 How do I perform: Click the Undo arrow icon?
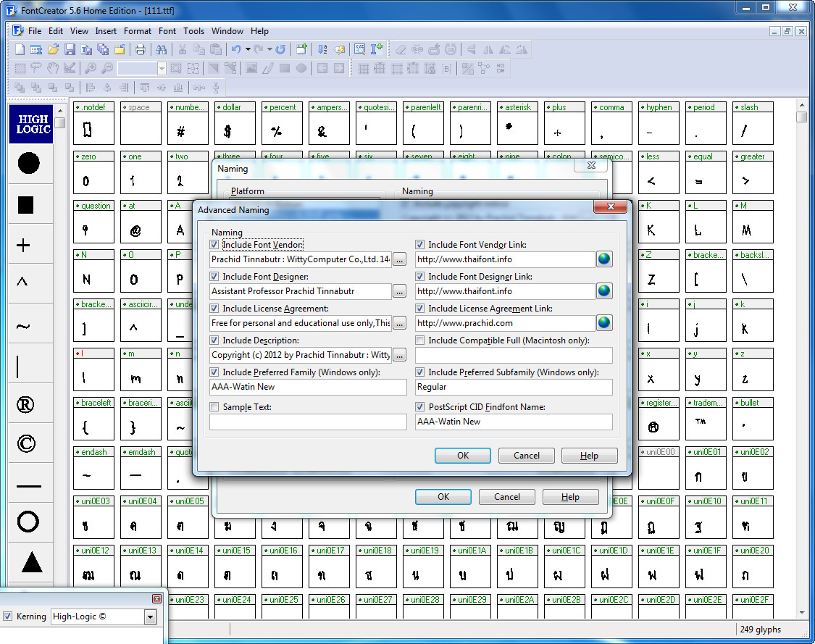click(236, 49)
